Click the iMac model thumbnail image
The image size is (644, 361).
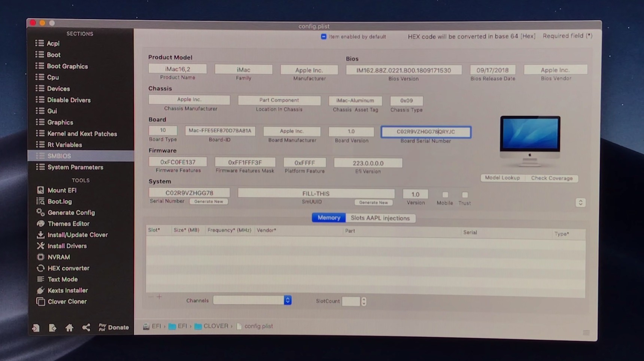[530, 141]
